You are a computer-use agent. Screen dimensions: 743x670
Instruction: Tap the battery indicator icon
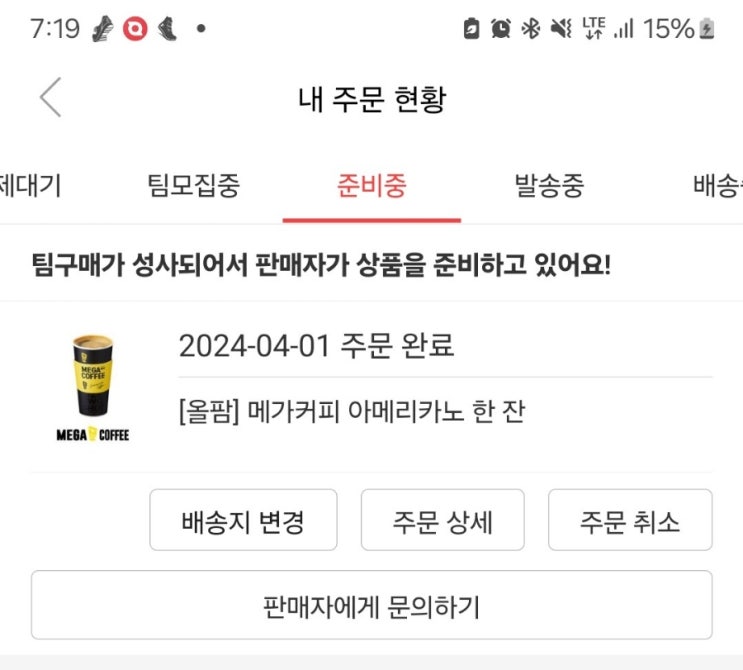pyautogui.click(x=708, y=29)
